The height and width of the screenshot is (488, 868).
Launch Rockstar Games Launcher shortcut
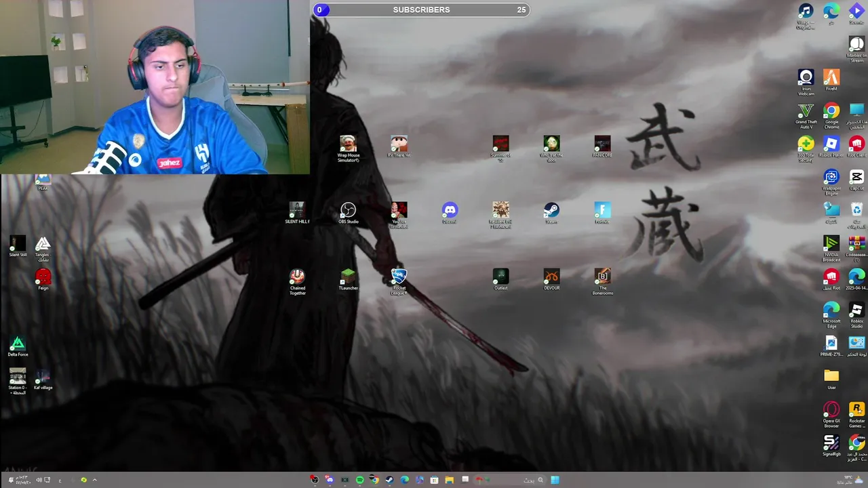pos(857,415)
